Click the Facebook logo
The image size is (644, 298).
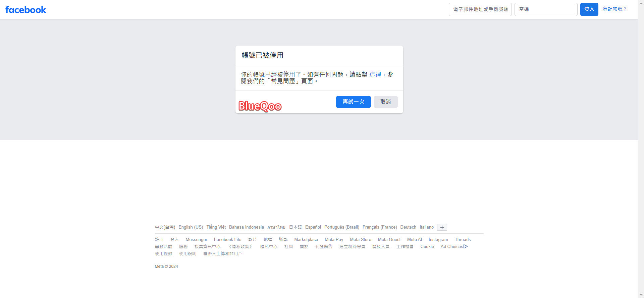click(x=26, y=10)
